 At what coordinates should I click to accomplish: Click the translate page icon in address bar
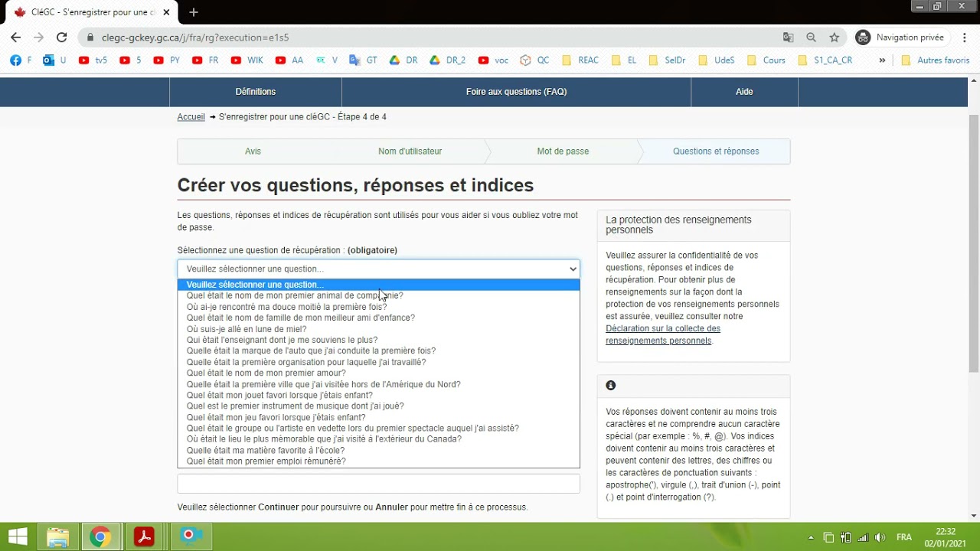pos(788,37)
